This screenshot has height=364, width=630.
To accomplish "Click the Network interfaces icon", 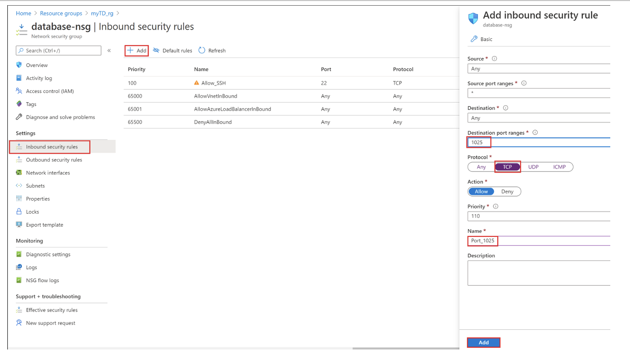I will click(x=19, y=173).
